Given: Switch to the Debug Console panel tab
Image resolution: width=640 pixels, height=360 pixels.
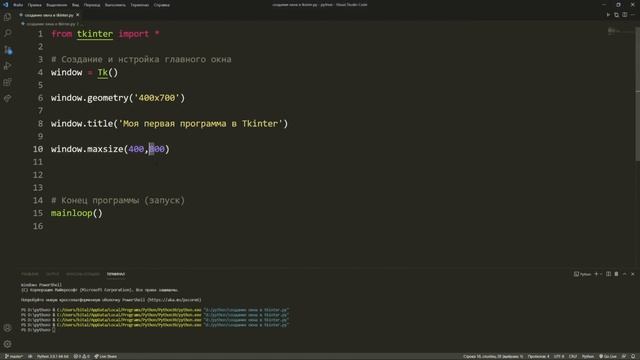Looking at the screenshot, I should [x=83, y=274].
